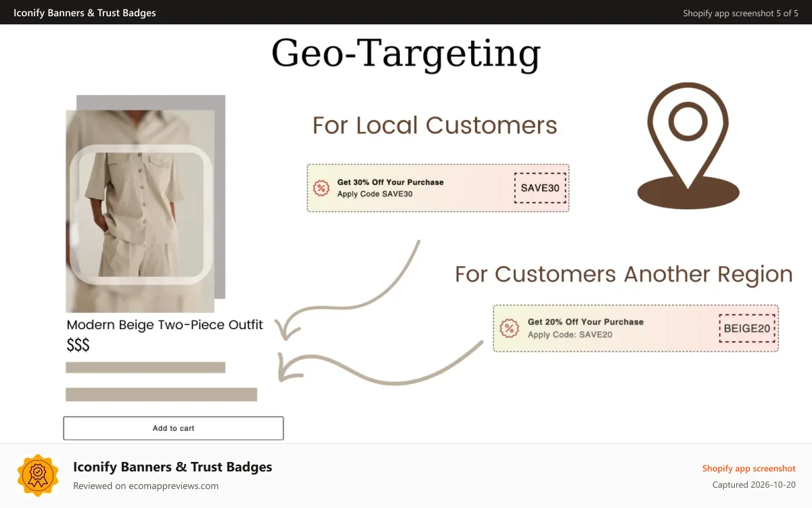Click the 'Captured 2026-10-20' text
The height and width of the screenshot is (508, 812).
pyautogui.click(x=754, y=485)
